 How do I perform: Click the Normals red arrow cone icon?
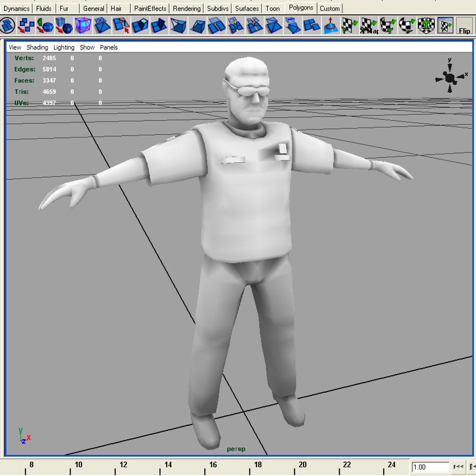click(x=331, y=25)
